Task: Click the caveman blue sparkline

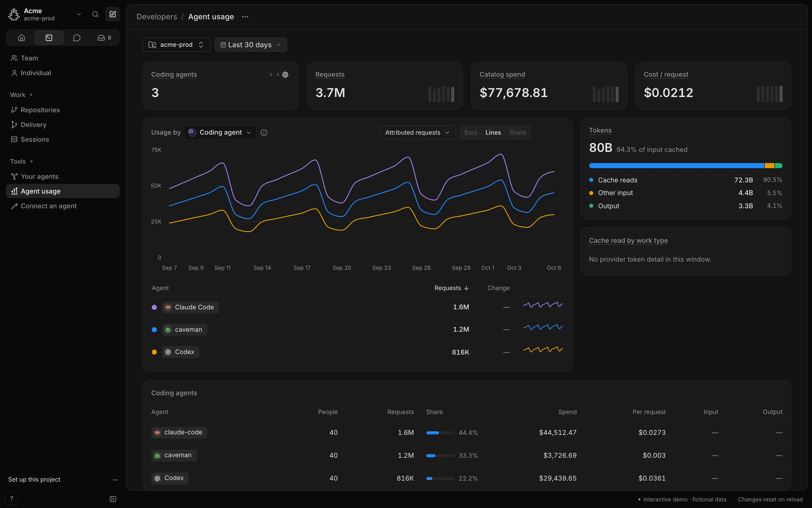Action: click(543, 327)
